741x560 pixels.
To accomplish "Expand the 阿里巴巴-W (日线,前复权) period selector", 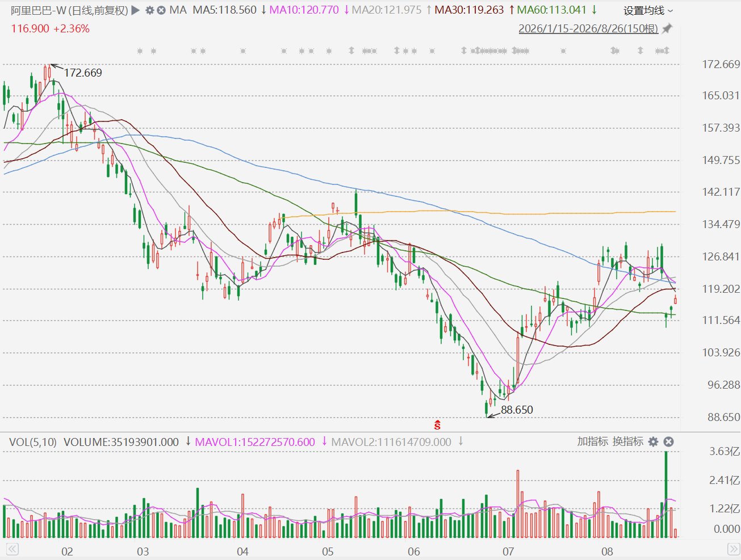I will [69, 10].
